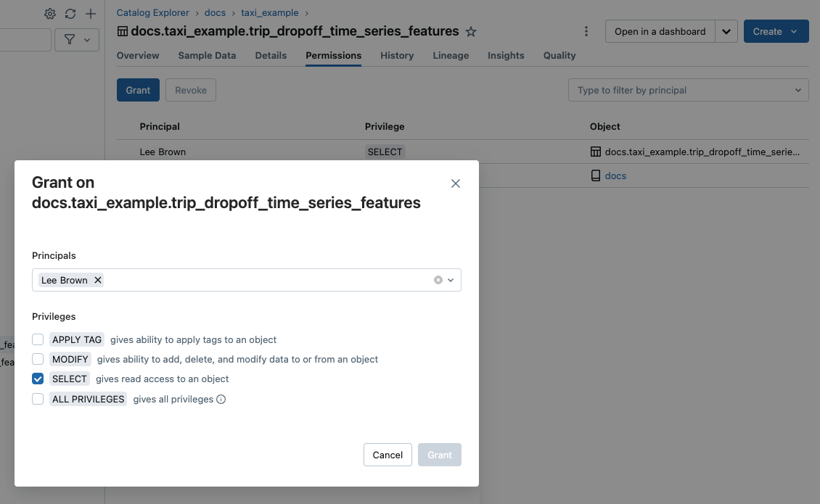Enable the APPLY TAG privilege
The image size is (820, 504).
pyautogui.click(x=38, y=339)
